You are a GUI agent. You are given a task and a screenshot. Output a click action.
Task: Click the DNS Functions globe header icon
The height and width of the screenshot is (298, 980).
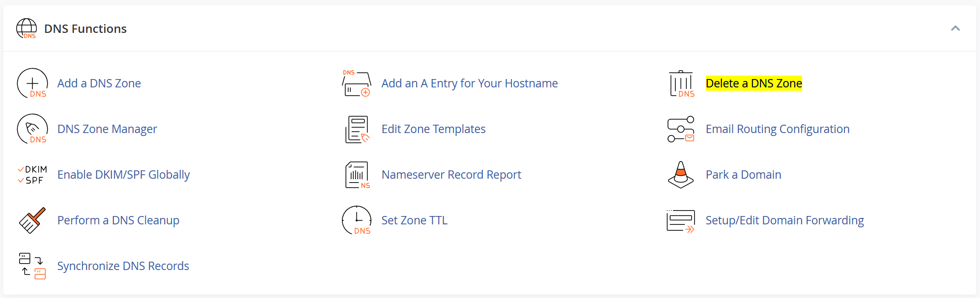click(27, 28)
